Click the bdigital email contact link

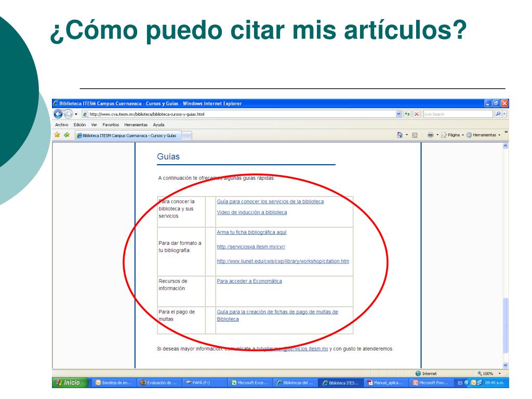coord(292,349)
